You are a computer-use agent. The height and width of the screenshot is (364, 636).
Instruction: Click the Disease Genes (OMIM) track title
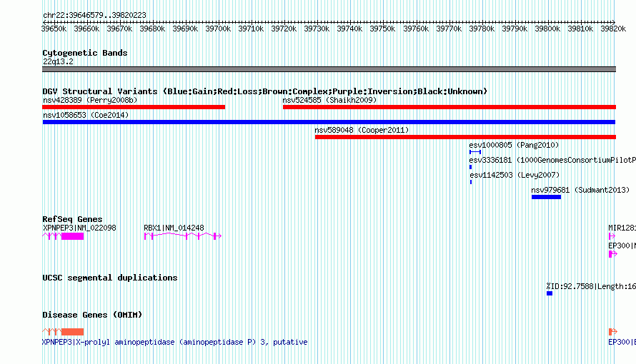point(92,315)
